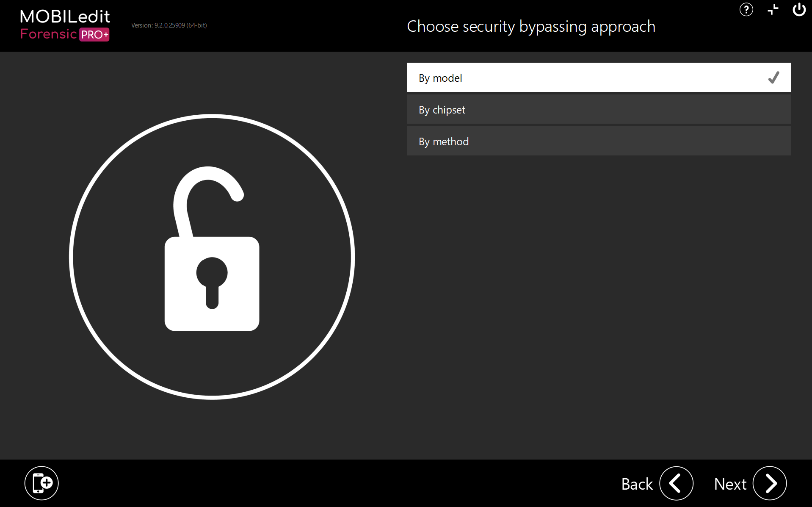Click the exit fullscreen arrows icon
The image size is (812, 507).
click(x=773, y=9)
